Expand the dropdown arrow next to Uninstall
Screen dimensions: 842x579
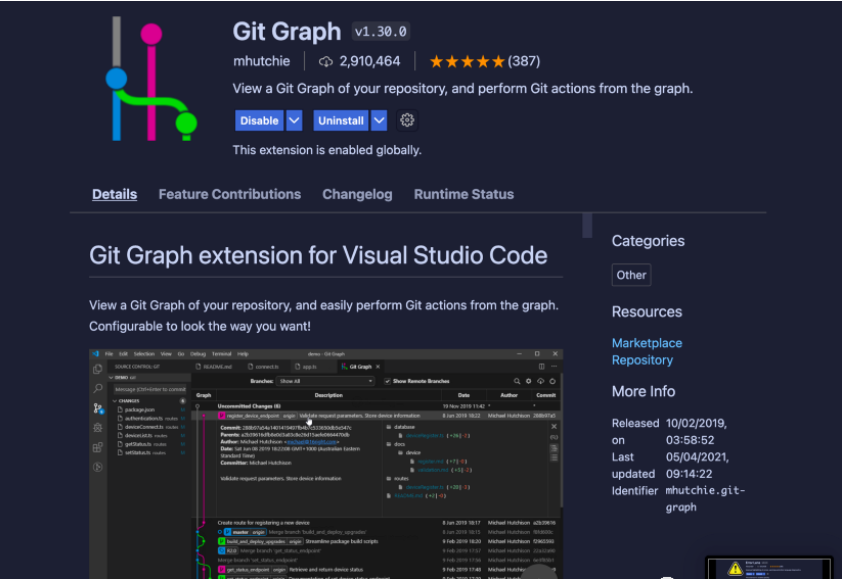(379, 120)
